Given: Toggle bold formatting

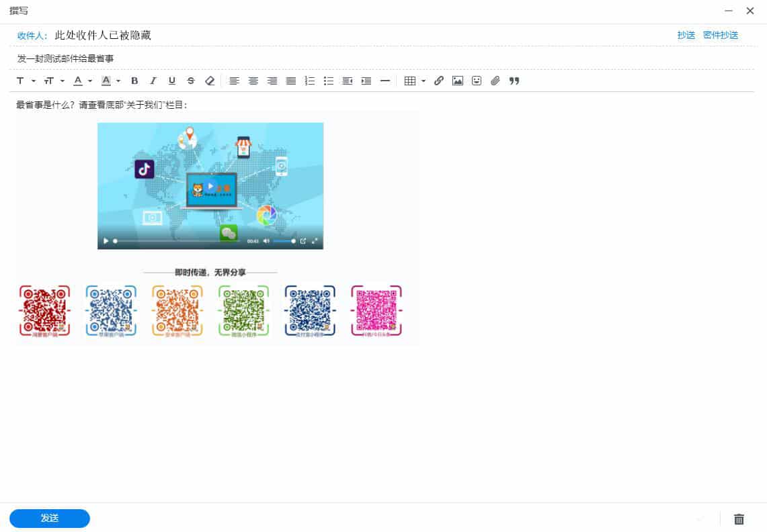Looking at the screenshot, I should (x=134, y=81).
